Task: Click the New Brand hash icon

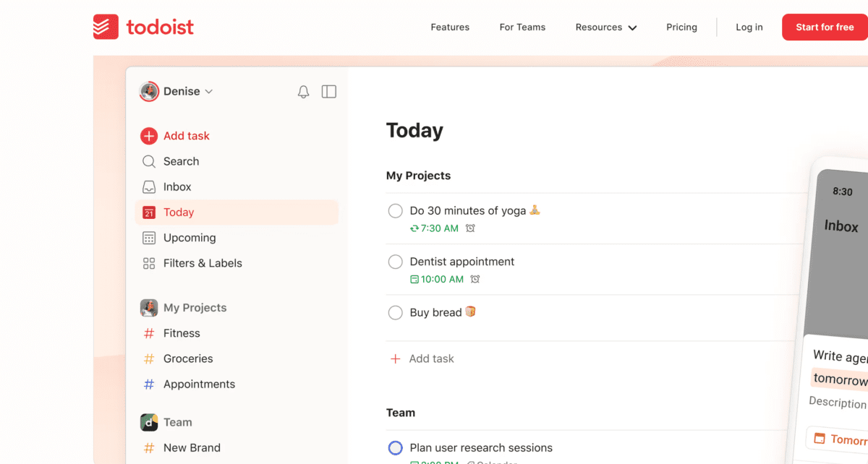Action: pos(149,448)
